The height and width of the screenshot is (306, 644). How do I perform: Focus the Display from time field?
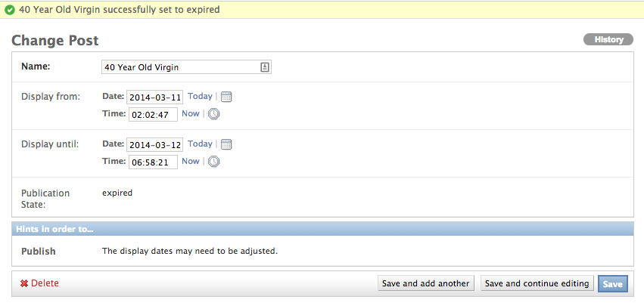[153, 115]
